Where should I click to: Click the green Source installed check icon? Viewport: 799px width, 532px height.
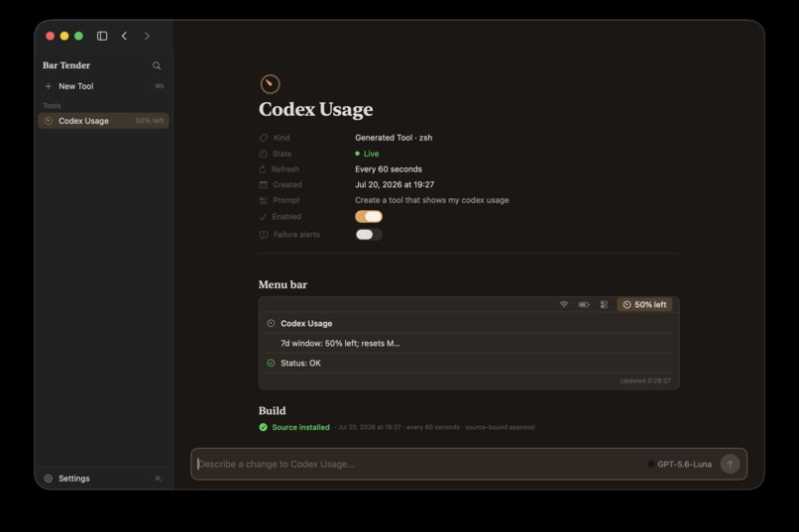[x=263, y=427]
